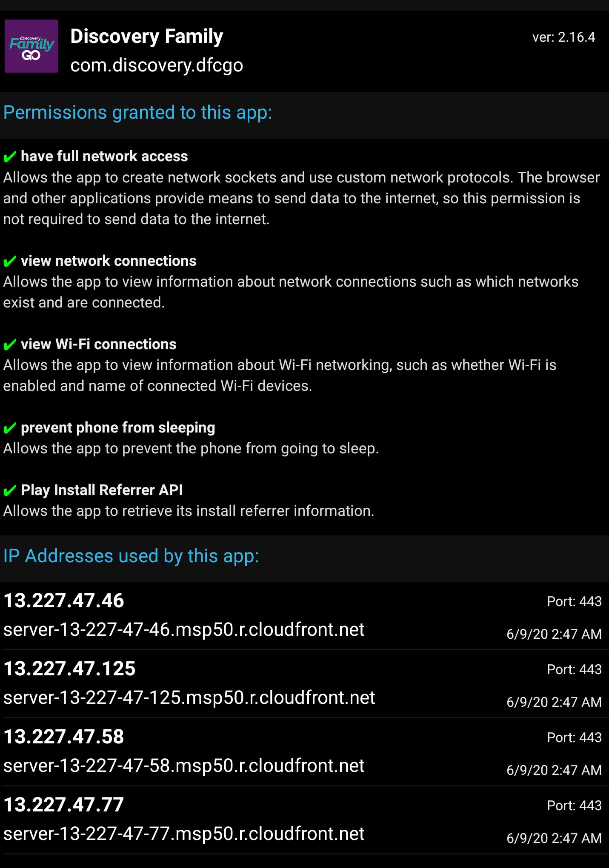
Task: Select IP address 13.227.47.46 entry
Action: [x=64, y=600]
